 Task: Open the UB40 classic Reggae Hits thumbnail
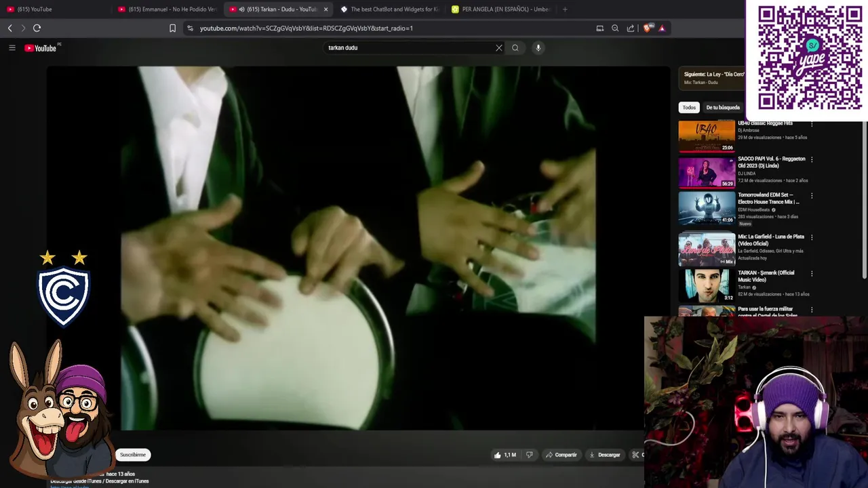[707, 136]
